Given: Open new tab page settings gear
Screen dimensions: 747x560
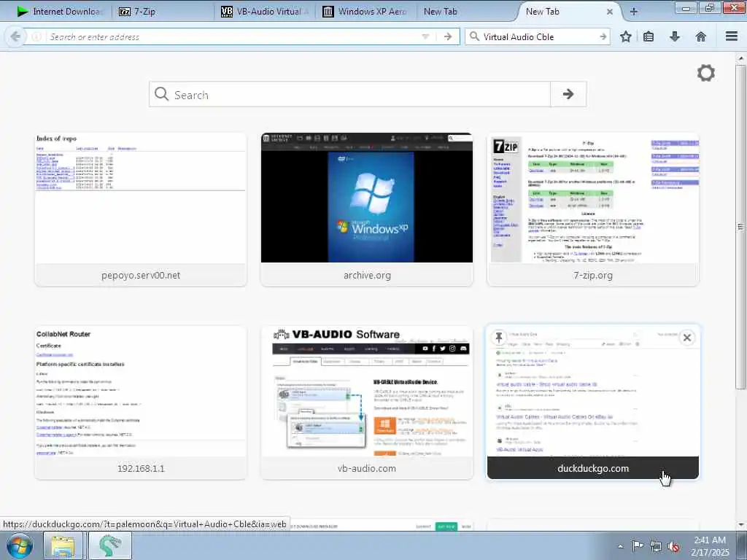Looking at the screenshot, I should [706, 73].
